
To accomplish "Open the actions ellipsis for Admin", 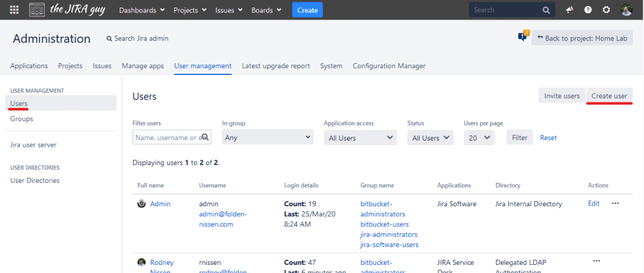I will [615, 204].
